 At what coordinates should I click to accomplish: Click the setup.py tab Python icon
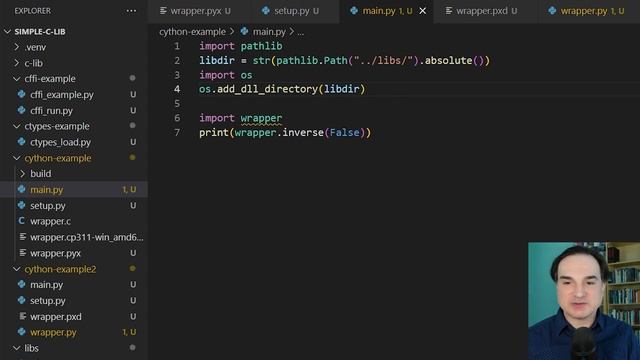click(266, 11)
